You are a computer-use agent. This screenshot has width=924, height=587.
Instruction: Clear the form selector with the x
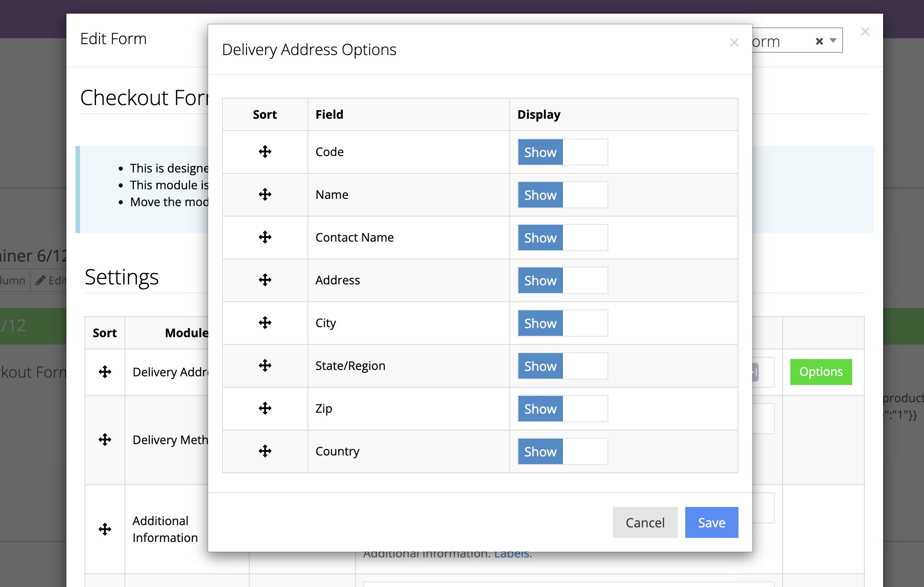pos(819,41)
